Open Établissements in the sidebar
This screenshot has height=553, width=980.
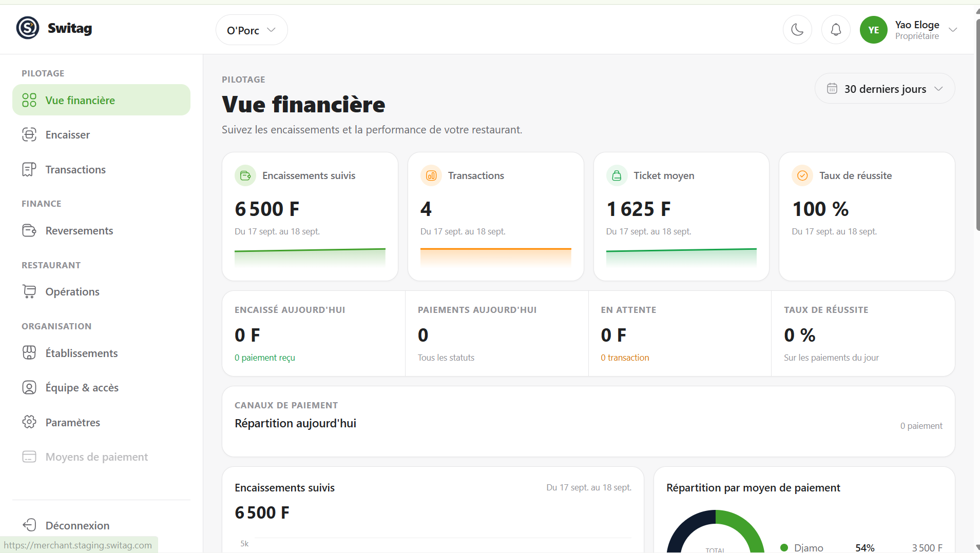pyautogui.click(x=101, y=353)
